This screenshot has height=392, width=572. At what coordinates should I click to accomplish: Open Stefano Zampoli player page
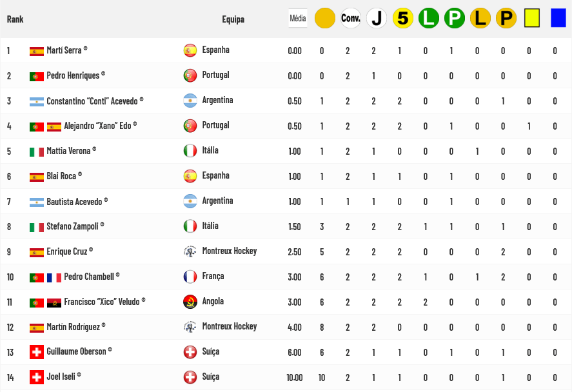pos(72,226)
